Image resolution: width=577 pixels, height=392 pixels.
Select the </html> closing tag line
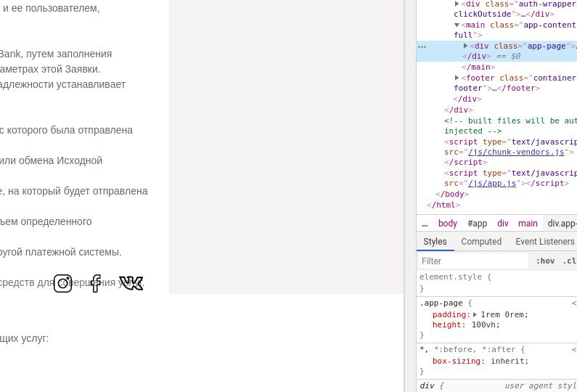(x=443, y=205)
